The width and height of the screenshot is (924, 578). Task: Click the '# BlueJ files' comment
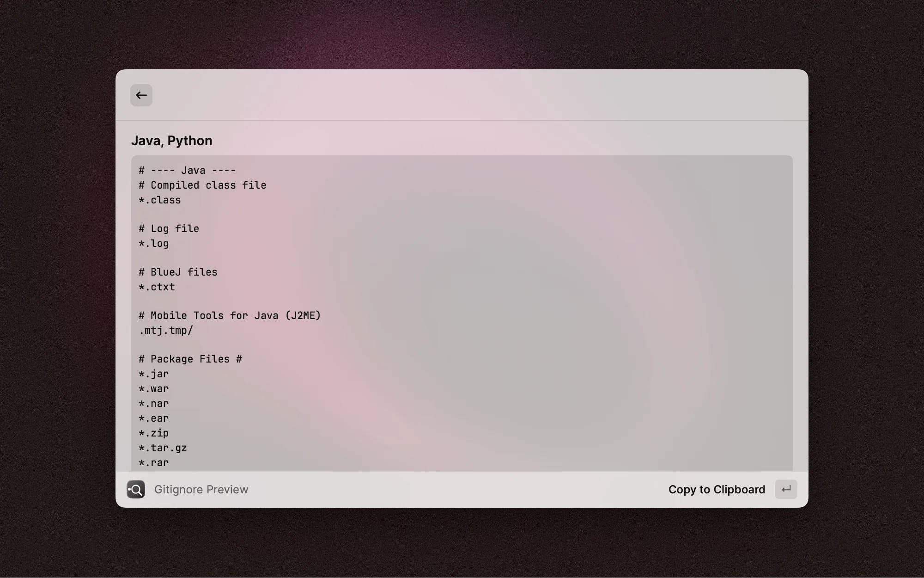coord(178,272)
